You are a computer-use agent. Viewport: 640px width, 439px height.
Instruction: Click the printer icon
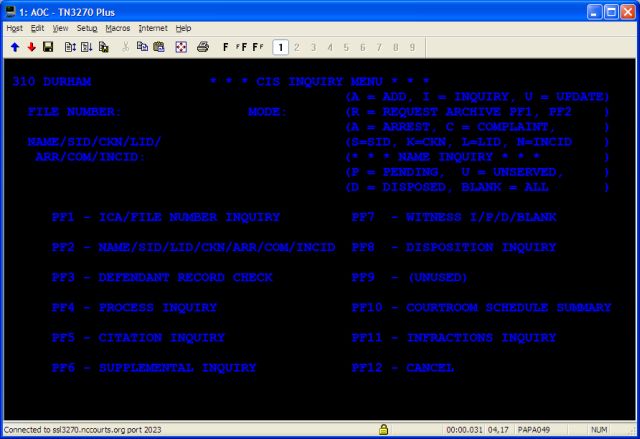pyautogui.click(x=203, y=47)
